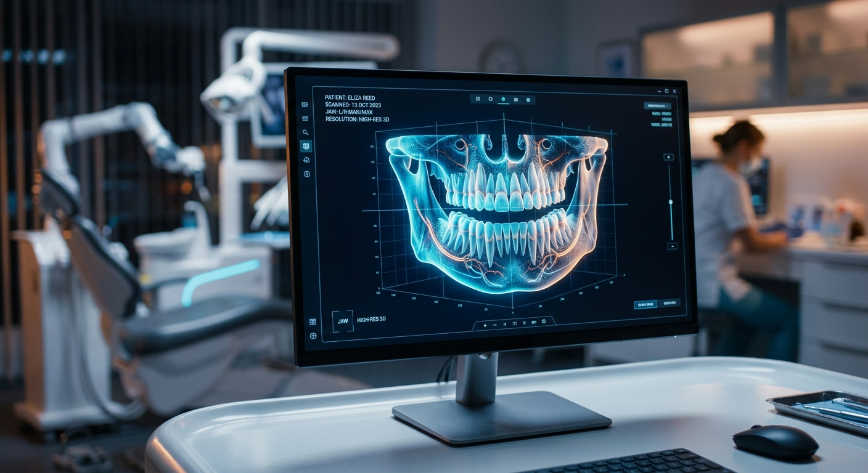
Task: Switch to the underlined active top toolbar tab
Action: pos(504,99)
